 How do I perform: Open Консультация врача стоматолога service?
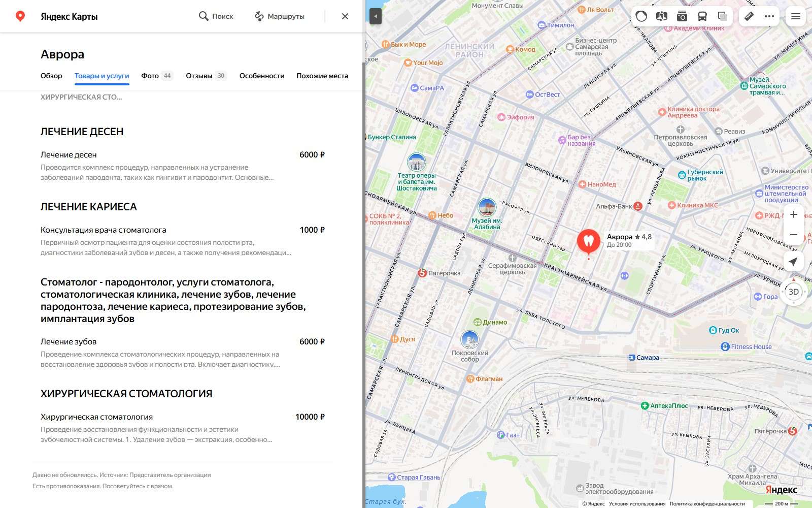183,241
